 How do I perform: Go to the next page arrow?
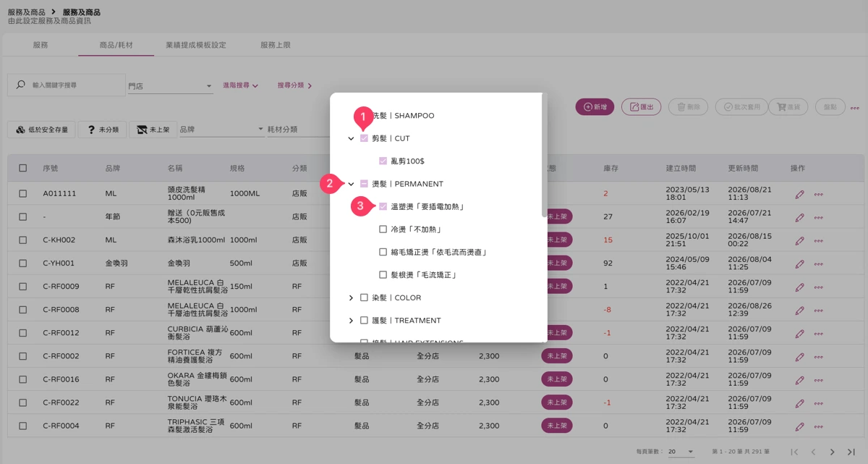(x=833, y=452)
